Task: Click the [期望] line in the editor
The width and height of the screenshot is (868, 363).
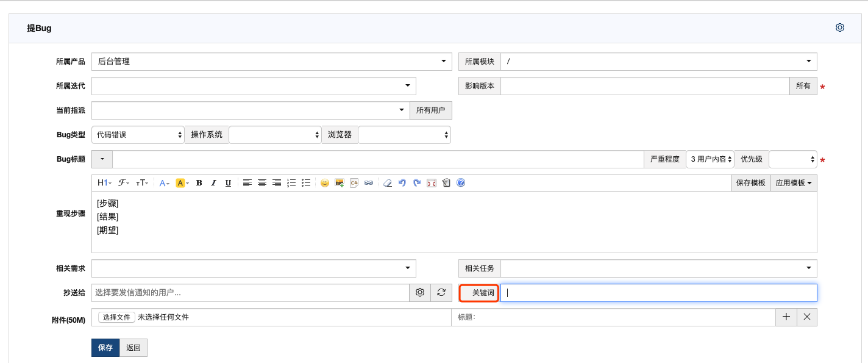Action: point(108,230)
